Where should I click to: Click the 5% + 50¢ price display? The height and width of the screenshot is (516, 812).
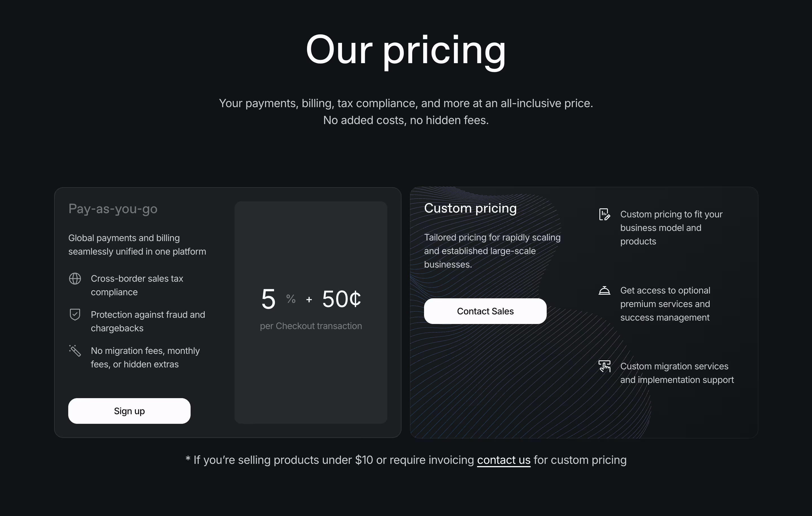[x=311, y=299]
